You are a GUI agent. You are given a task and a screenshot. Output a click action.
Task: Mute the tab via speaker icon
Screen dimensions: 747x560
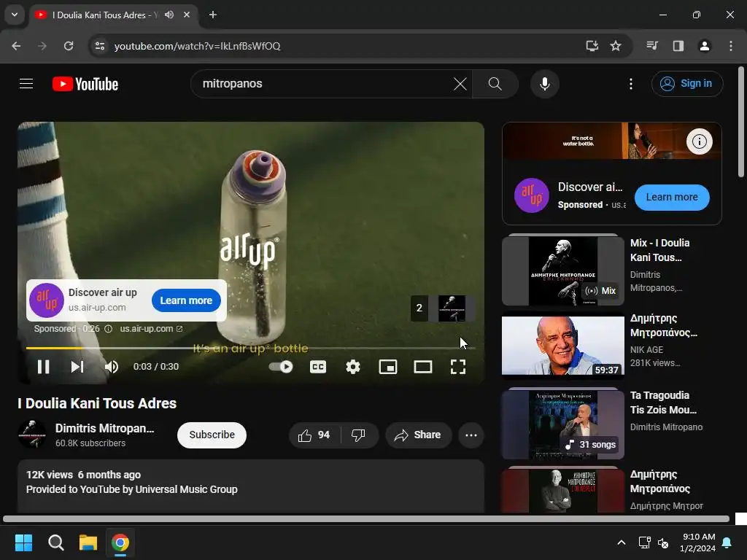[x=169, y=15]
